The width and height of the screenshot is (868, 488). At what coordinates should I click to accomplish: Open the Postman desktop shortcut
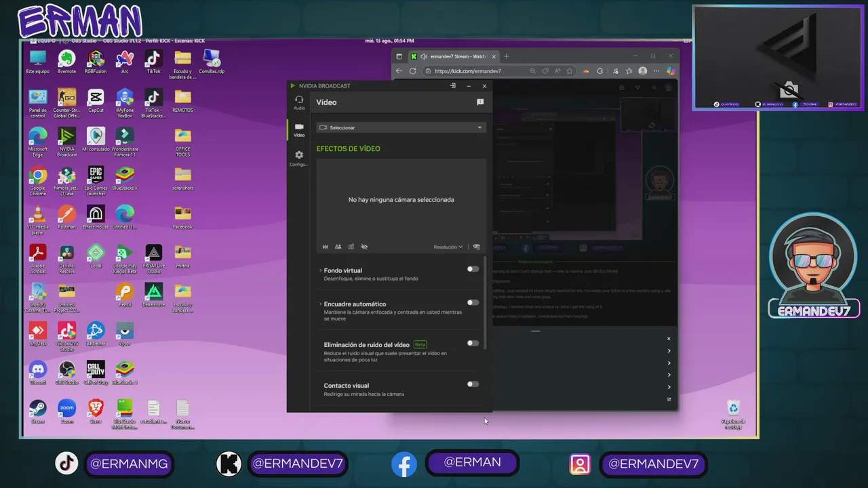point(66,217)
